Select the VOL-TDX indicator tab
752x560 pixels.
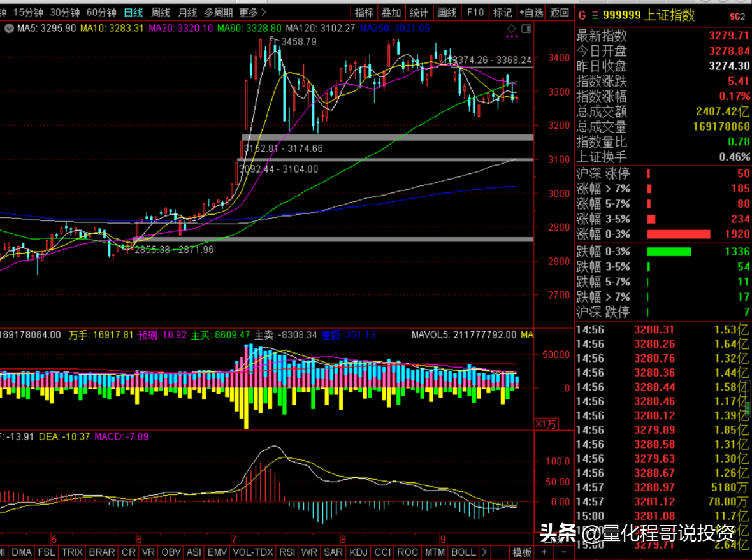tap(253, 552)
